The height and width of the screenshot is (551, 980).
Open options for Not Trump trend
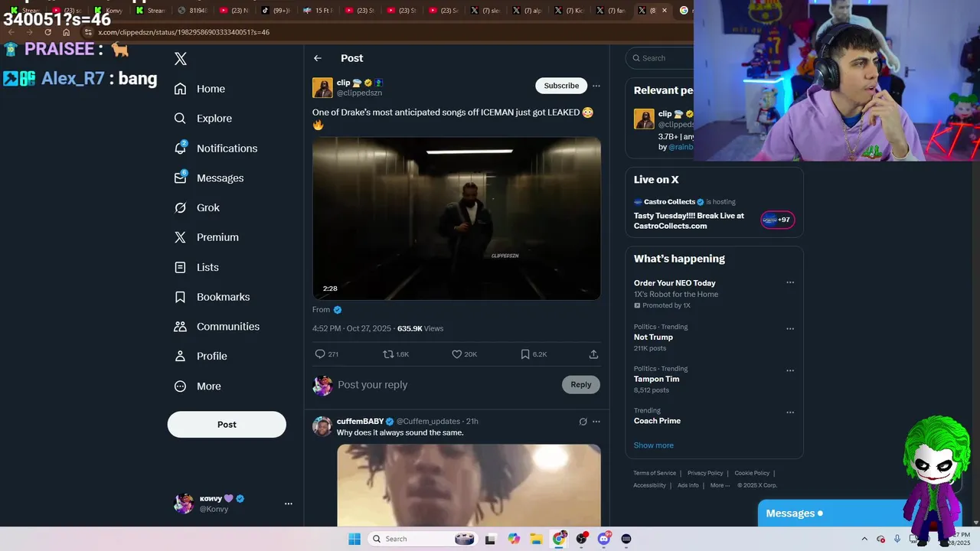(790, 329)
